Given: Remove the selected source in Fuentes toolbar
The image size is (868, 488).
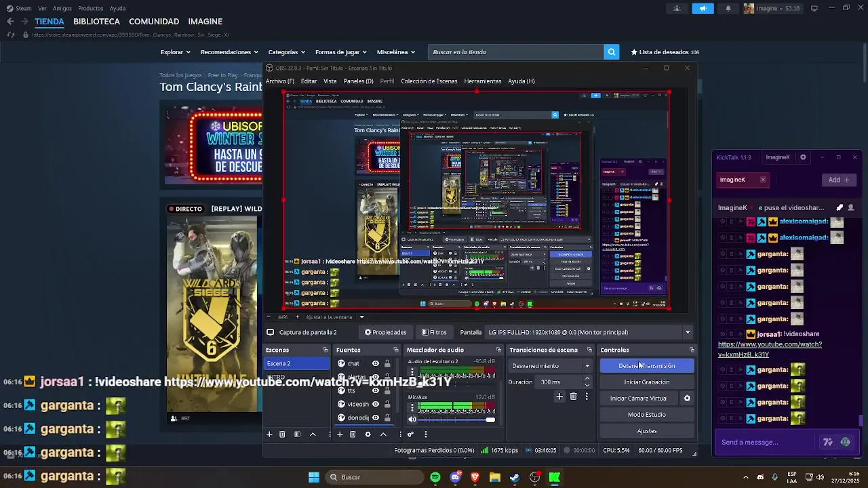Looking at the screenshot, I should click(353, 434).
